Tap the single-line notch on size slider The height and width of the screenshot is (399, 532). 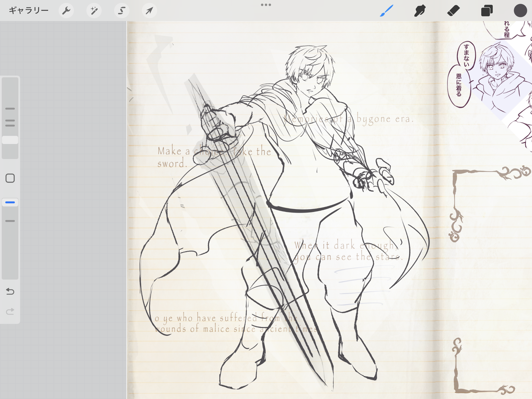pyautogui.click(x=10, y=109)
